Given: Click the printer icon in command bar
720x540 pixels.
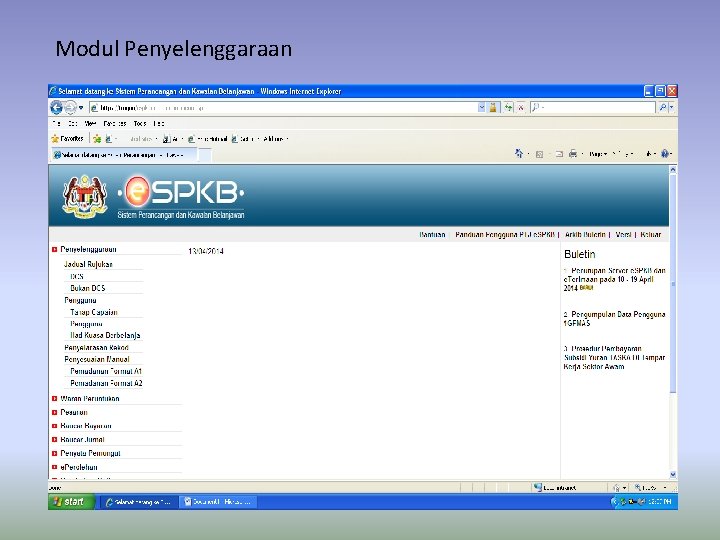Looking at the screenshot, I should click(x=573, y=154).
